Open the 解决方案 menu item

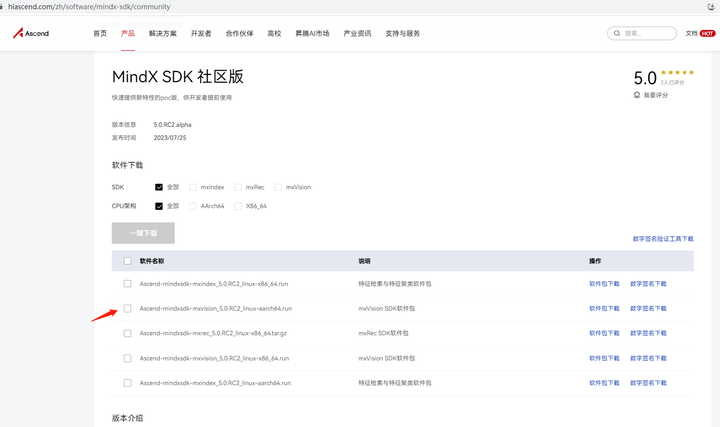click(163, 33)
